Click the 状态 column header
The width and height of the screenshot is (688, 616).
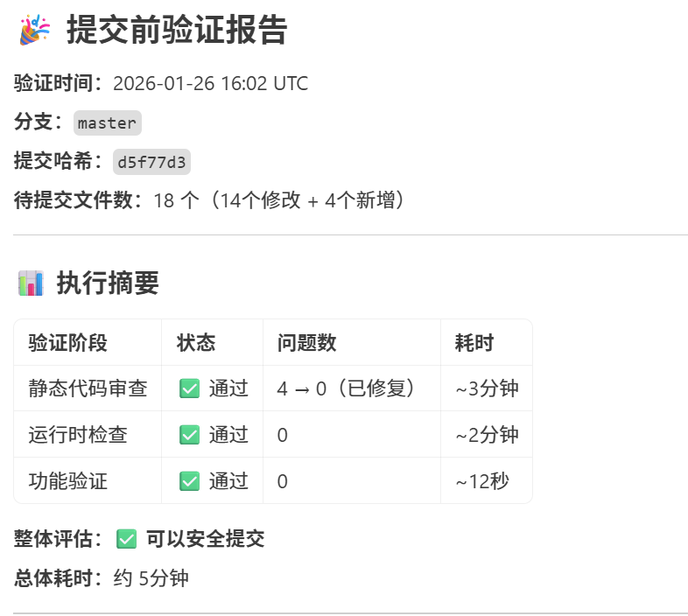tap(196, 343)
